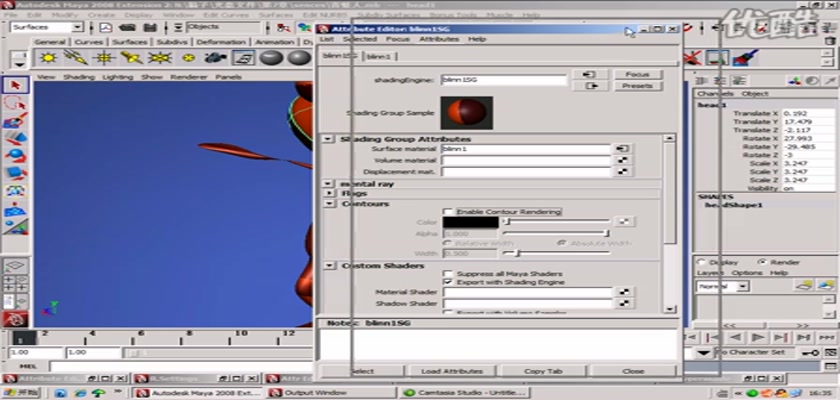Select the Absolute Width radio button
Image resolution: width=840 pixels, height=400 pixels.
click(561, 243)
